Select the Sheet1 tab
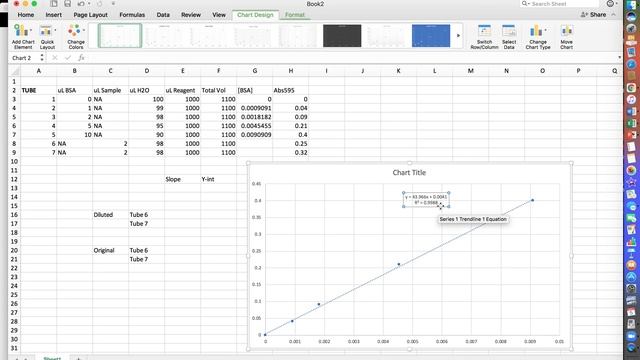 [x=52, y=358]
